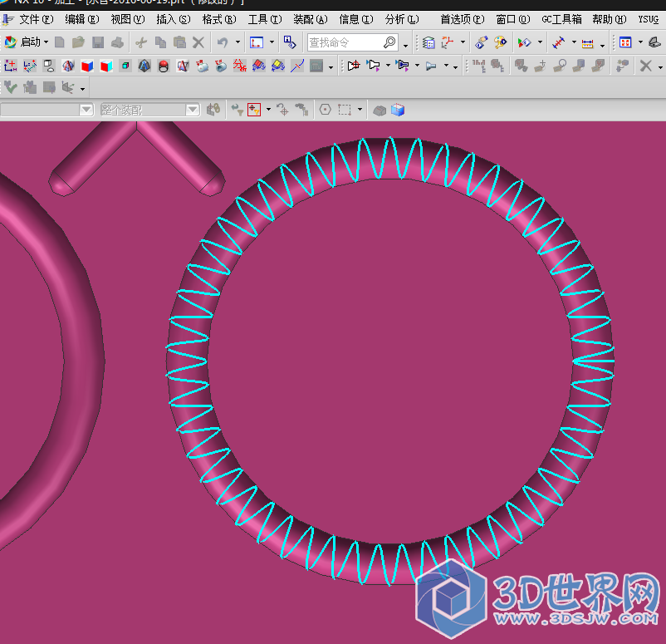This screenshot has width=666, height=644.
Task: Open the 编辑(E) menu
Action: 81,20
